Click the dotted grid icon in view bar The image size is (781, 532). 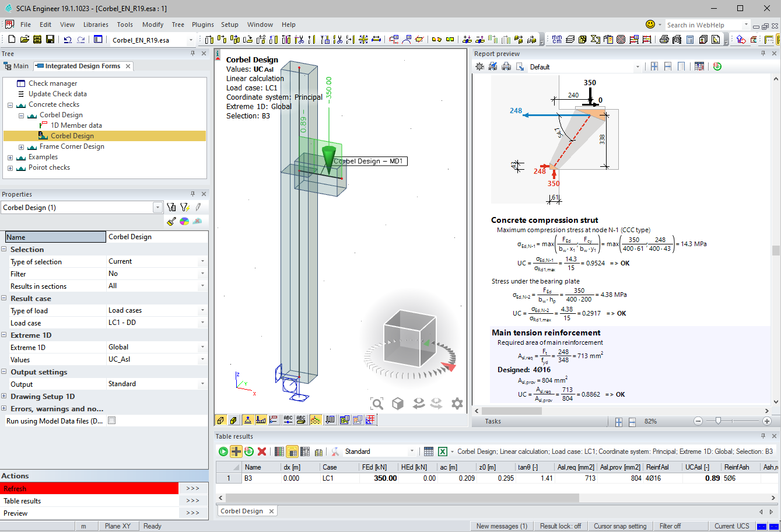(x=316, y=419)
